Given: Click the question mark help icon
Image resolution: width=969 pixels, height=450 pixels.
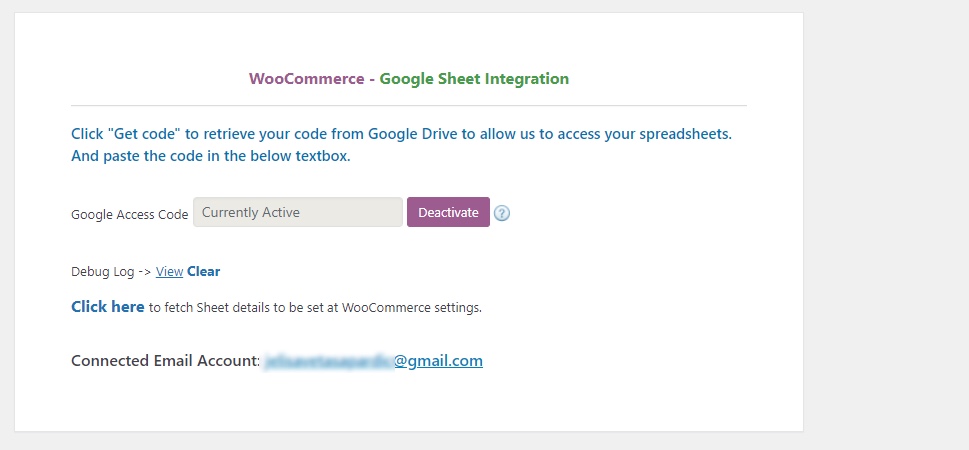Looking at the screenshot, I should click(502, 213).
